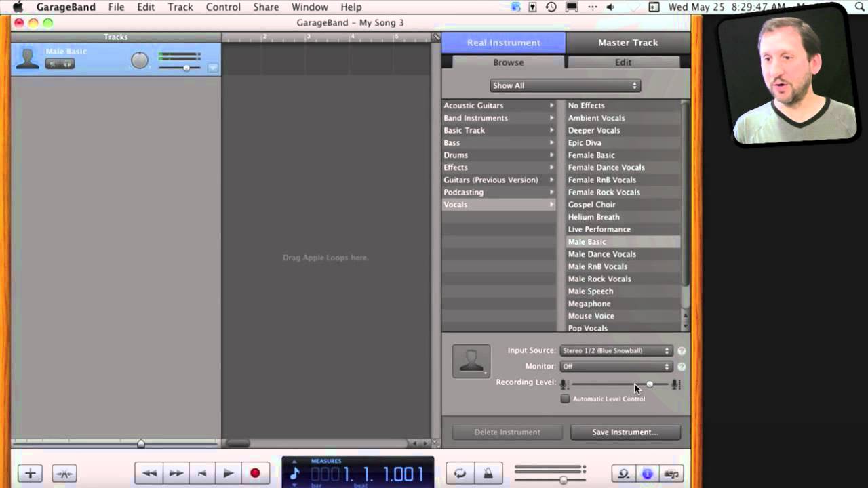Click the master volume slider
The image size is (868, 488).
click(550, 480)
